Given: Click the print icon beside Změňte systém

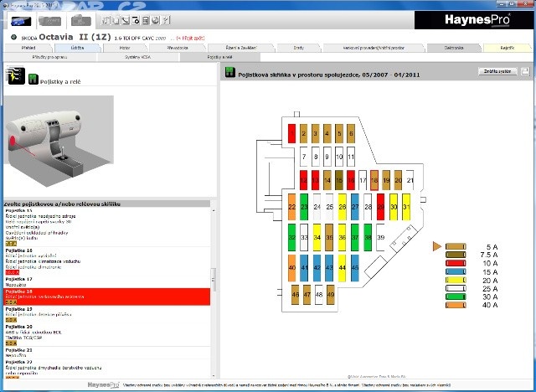Looking at the screenshot, I should 525,71.
